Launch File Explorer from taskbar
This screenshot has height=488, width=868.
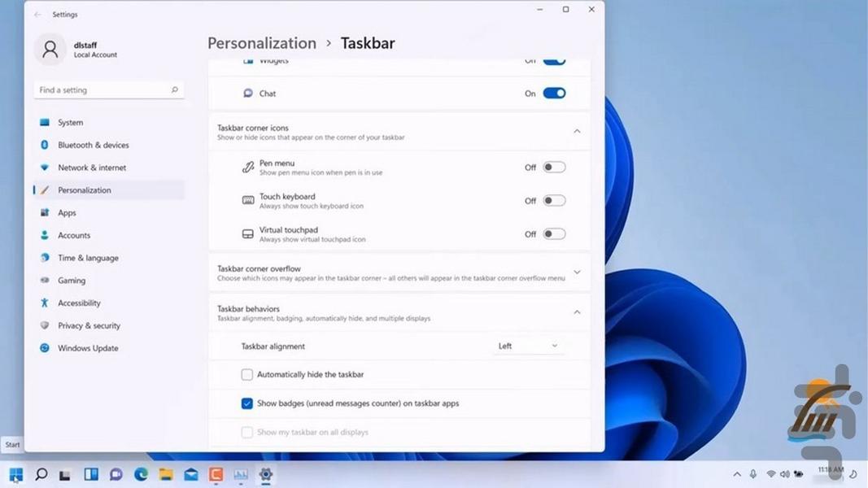tap(166, 474)
